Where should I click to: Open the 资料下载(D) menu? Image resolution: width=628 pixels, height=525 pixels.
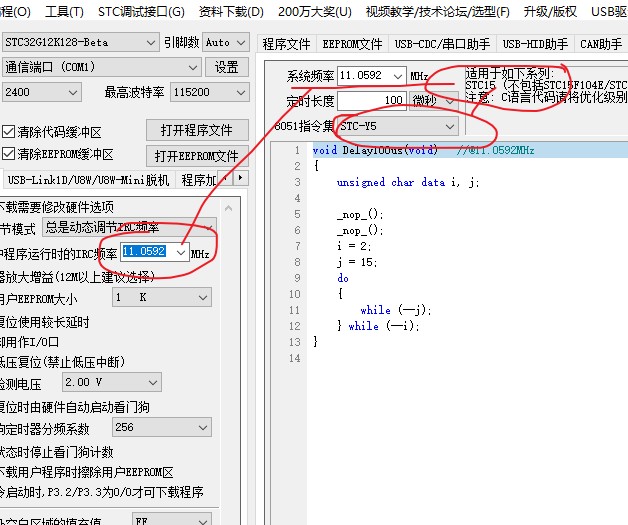point(231,12)
